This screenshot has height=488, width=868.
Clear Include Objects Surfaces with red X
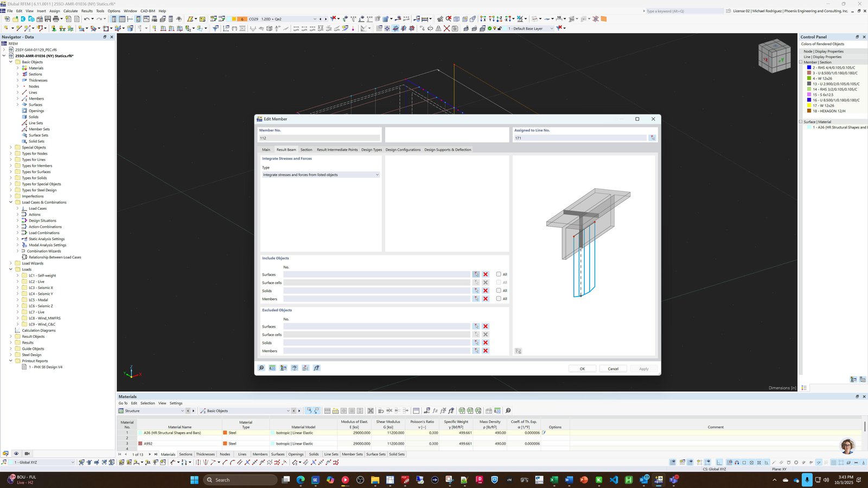click(x=486, y=274)
